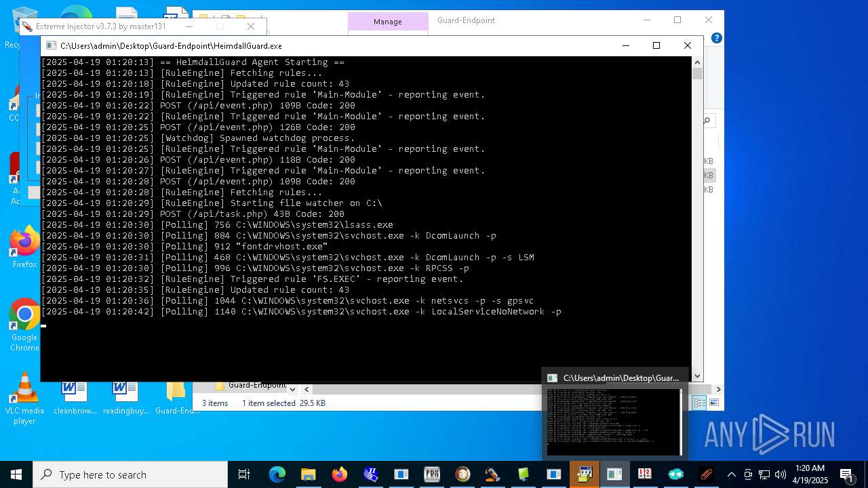Click the Explorer search magnifier icon
Image resolution: width=868 pixels, height=488 pixels.
pos(707,121)
